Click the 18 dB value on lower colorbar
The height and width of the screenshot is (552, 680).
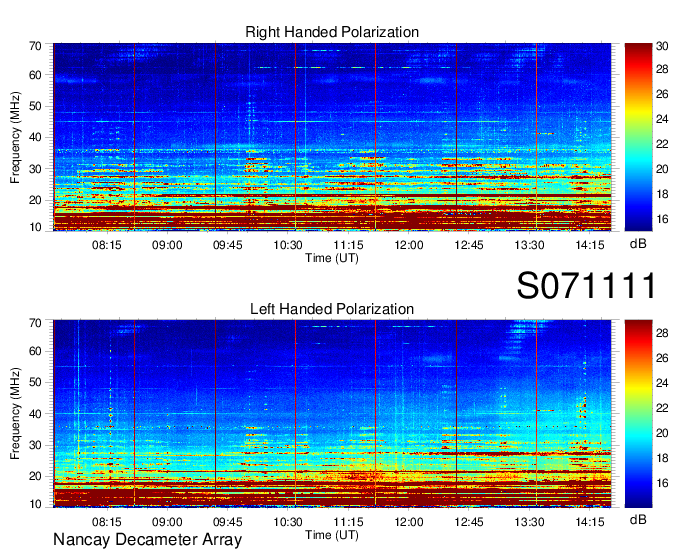[662, 458]
